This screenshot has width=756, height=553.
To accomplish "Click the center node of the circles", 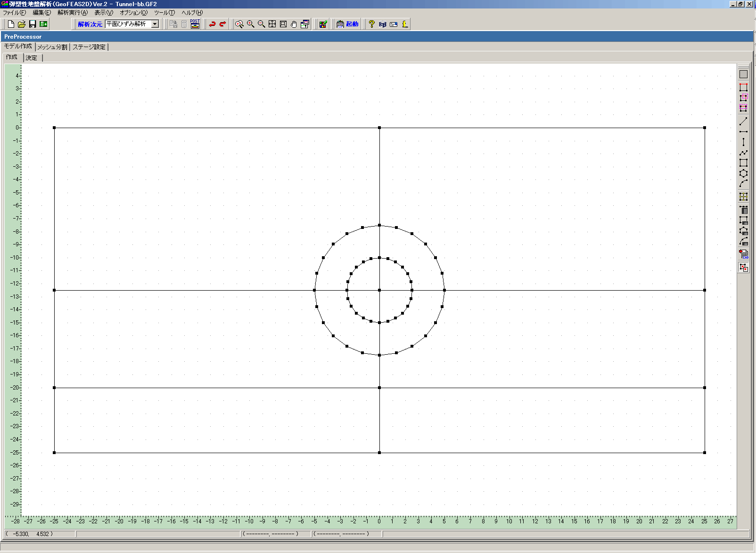I will tap(379, 290).
